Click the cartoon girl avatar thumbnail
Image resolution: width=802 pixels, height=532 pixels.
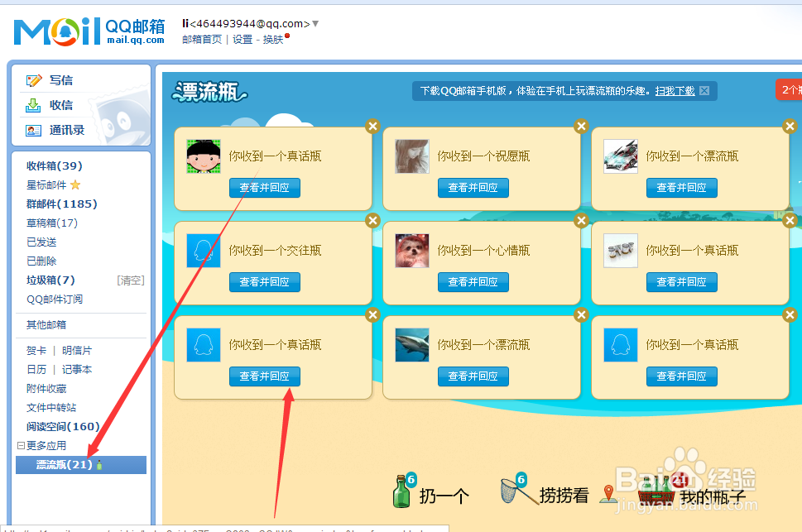[204, 156]
